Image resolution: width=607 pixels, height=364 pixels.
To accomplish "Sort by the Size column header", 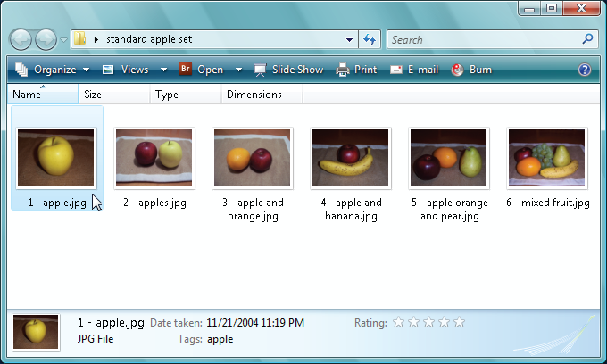I will pos(114,95).
